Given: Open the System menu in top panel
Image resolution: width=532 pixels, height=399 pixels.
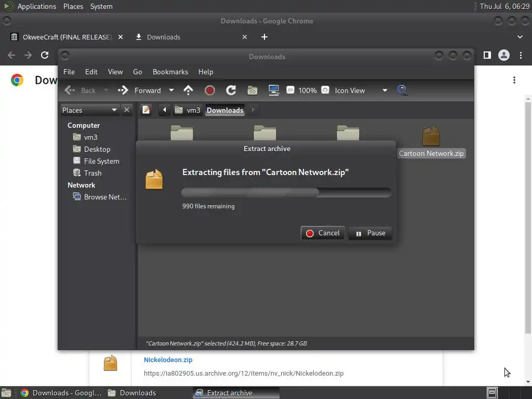Looking at the screenshot, I should tap(101, 6).
